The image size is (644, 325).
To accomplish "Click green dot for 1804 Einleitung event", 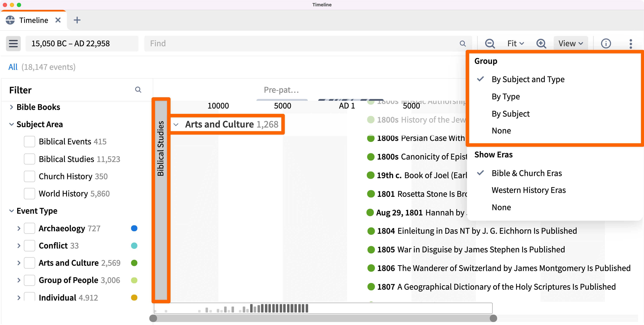I will (371, 231).
